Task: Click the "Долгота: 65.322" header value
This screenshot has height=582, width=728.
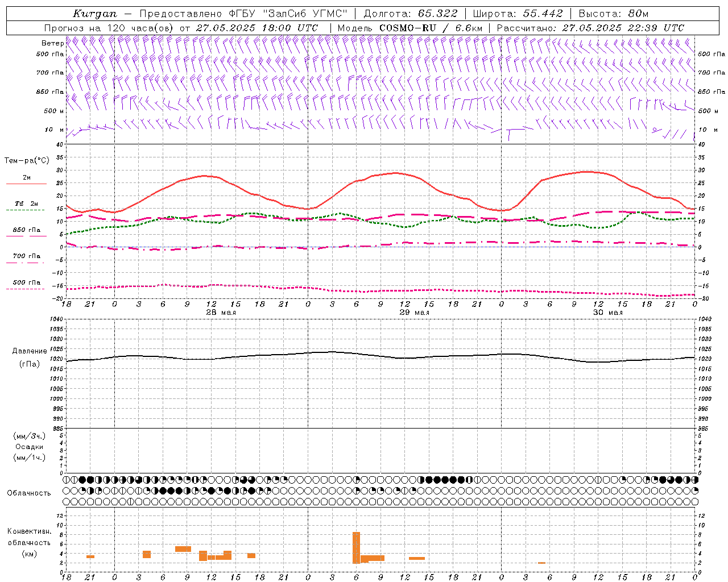Action: click(x=411, y=14)
